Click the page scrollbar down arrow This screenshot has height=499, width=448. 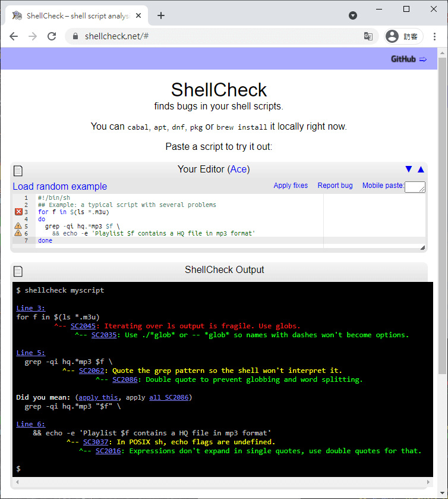442,493
